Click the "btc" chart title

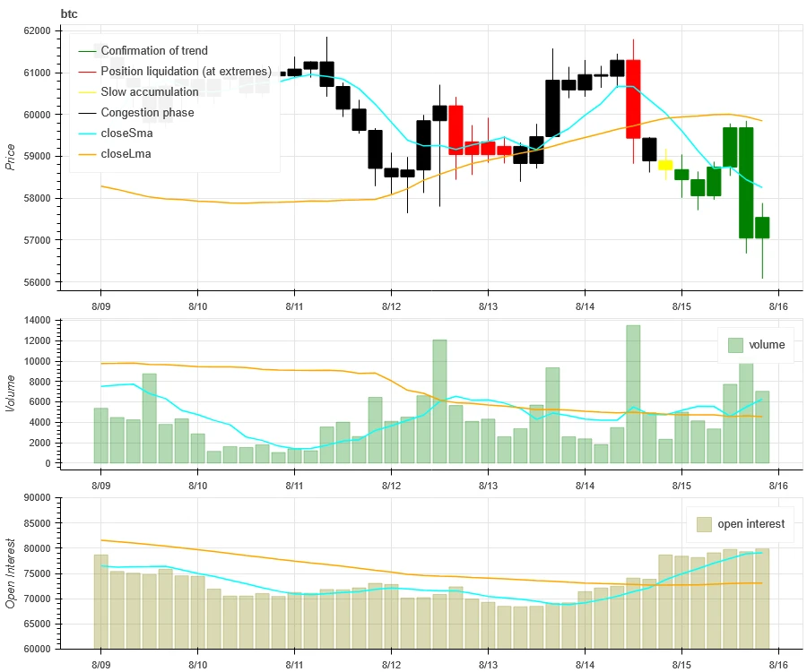point(70,13)
